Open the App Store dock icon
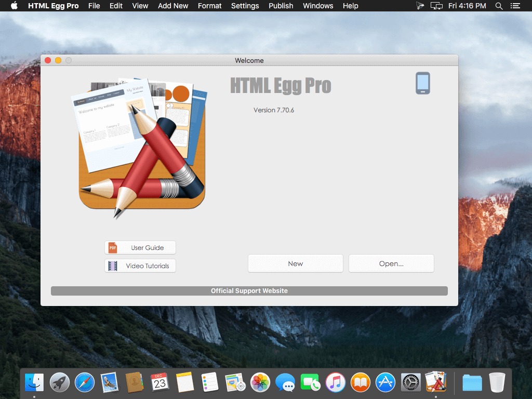 385,382
